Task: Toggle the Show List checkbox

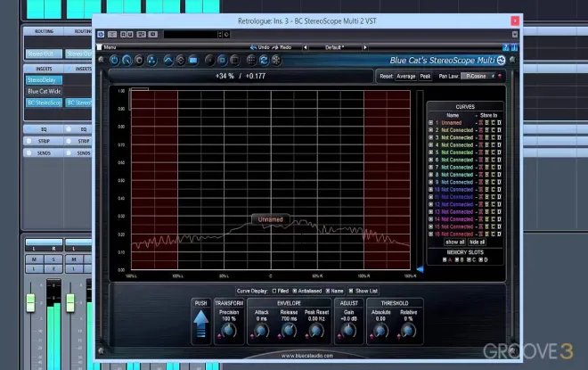Action: 351,291
